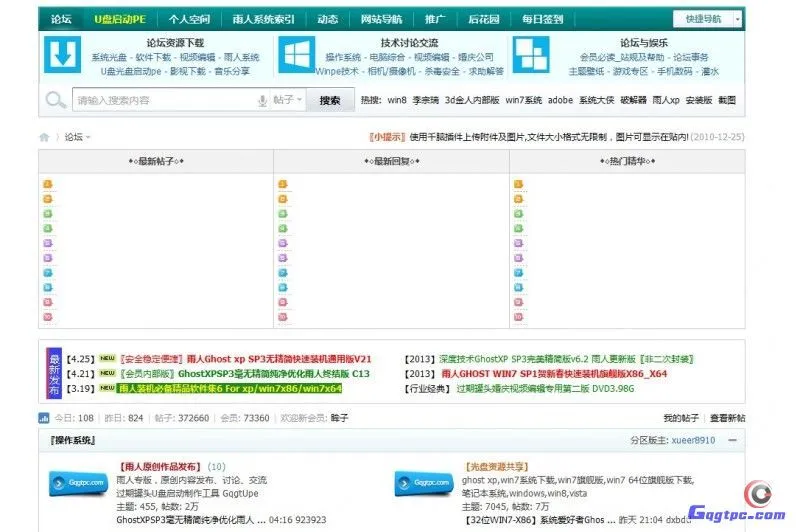Click the Windows logo icon for 技术讨论交流
This screenshot has width=800, height=532.
pyautogui.click(x=296, y=55)
